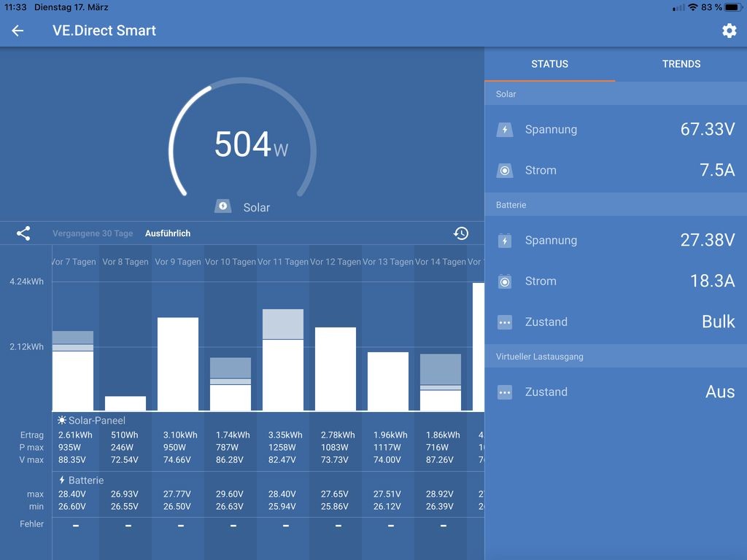Viewport: 747px width, 560px height.
Task: Select the Vor 13 Tagen bar
Action: click(388, 381)
